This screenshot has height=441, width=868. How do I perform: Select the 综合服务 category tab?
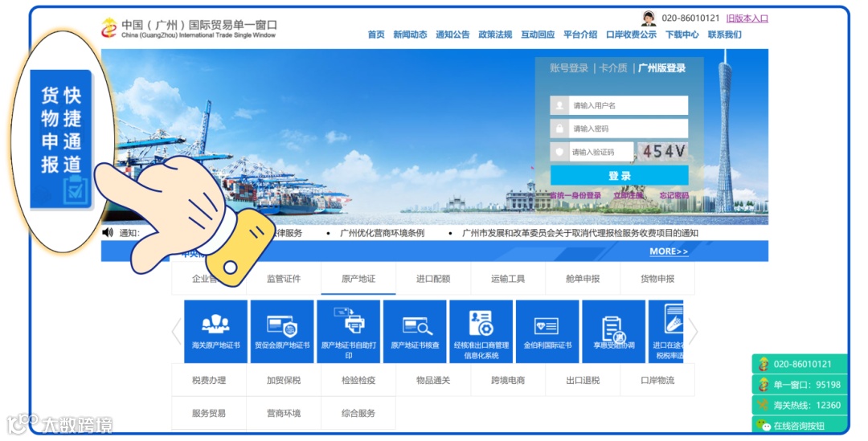pos(358,413)
